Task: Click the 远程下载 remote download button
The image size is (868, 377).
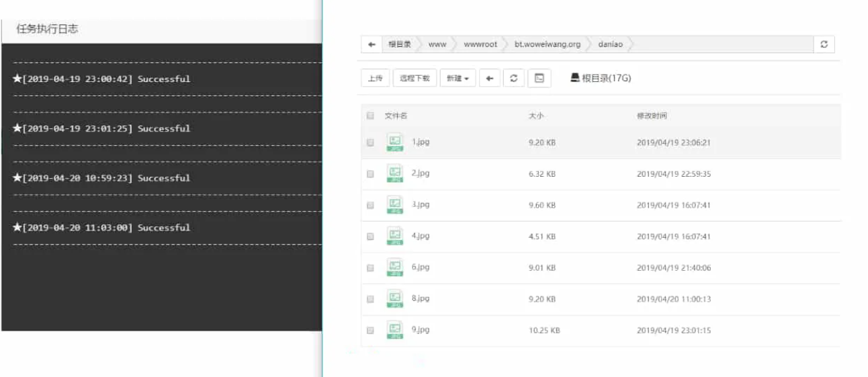Action: coord(415,78)
